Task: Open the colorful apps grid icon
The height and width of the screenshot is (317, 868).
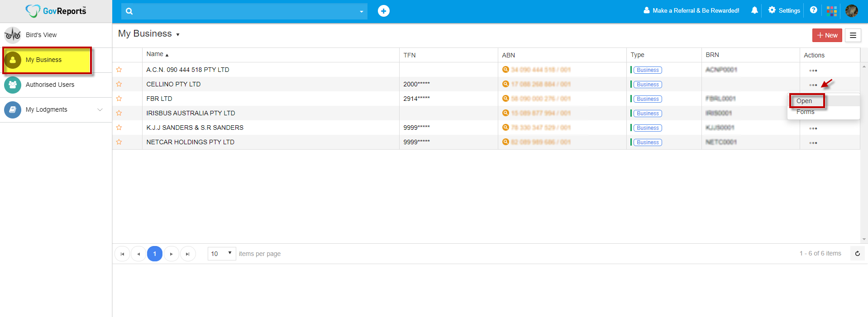Action: point(831,11)
